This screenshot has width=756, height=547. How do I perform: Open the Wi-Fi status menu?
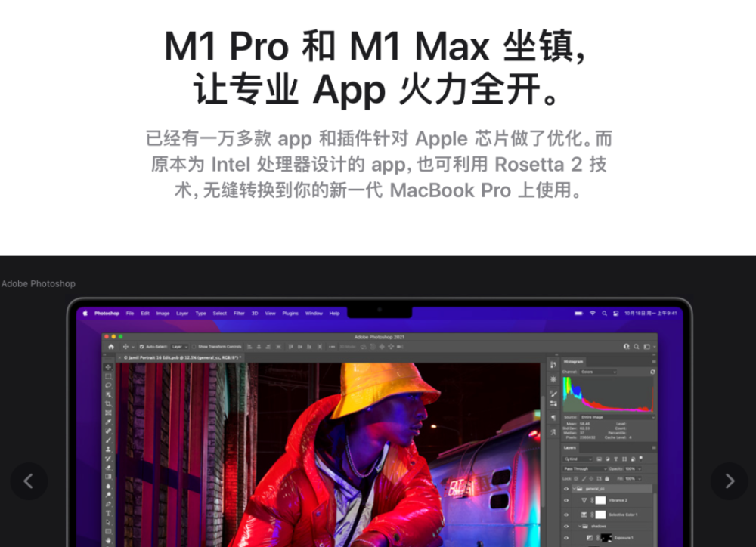593,314
